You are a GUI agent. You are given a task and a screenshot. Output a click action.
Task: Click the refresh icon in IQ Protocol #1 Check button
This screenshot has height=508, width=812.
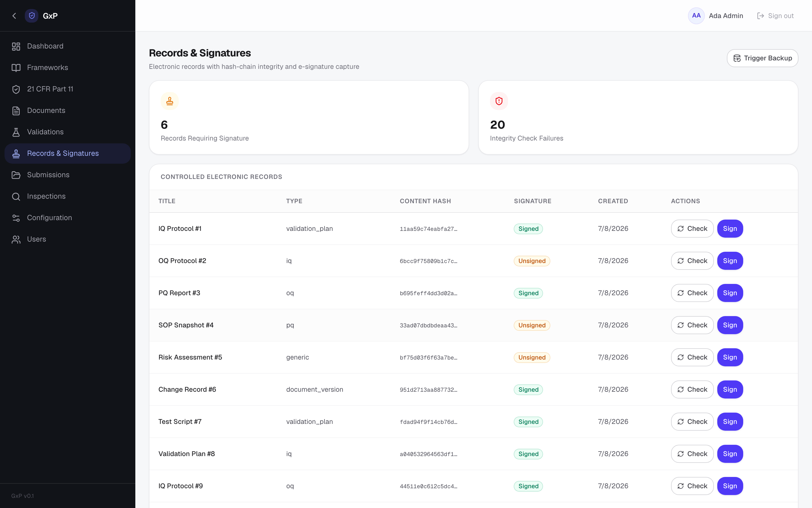[x=680, y=229]
